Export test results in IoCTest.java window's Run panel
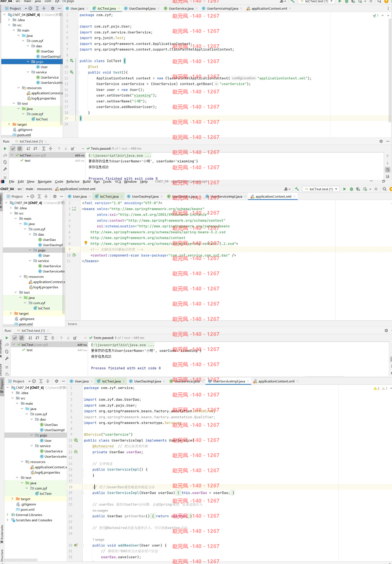This screenshot has height=564, width=392. [x=73, y=148]
